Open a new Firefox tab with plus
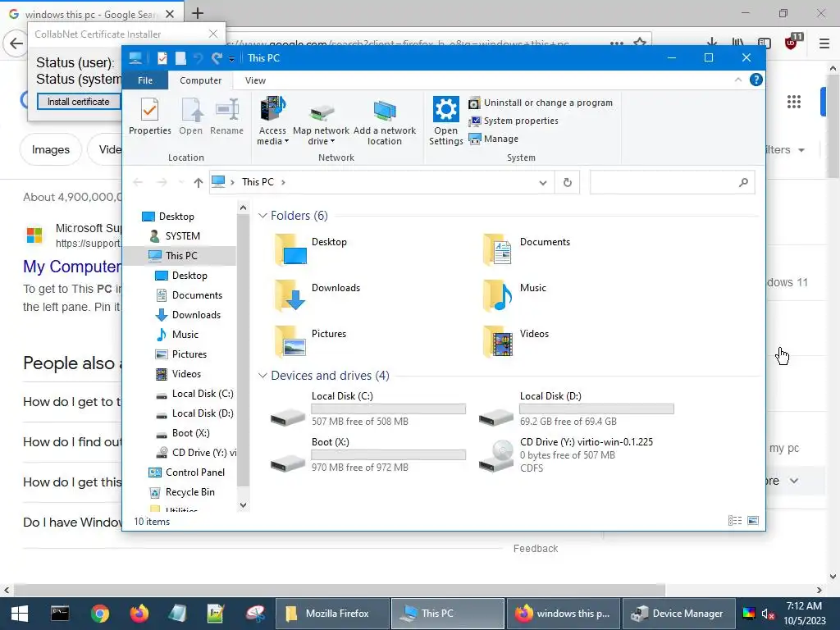 (198, 13)
